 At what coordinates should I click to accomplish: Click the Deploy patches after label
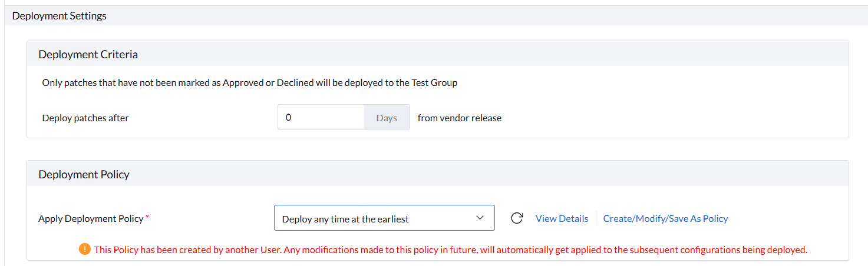pos(85,118)
